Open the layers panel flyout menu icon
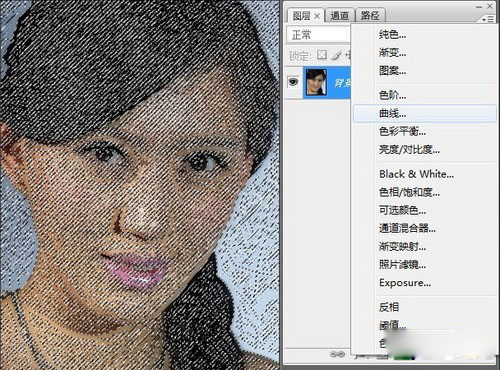 488,20
